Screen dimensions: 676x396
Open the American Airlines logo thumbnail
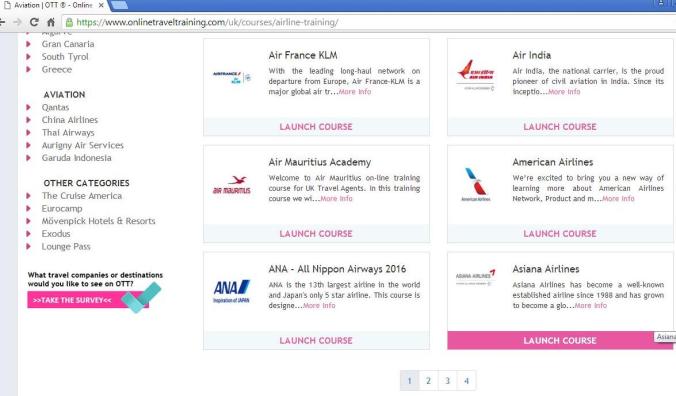click(476, 184)
